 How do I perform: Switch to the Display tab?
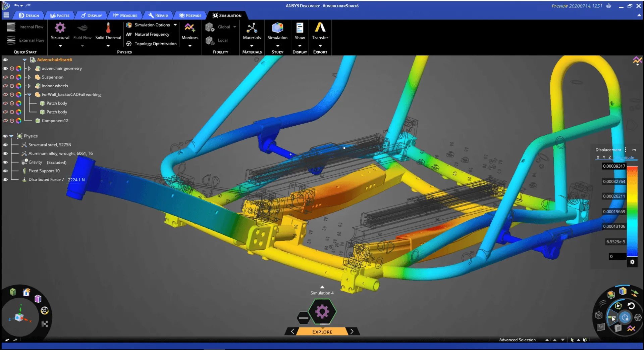91,15
